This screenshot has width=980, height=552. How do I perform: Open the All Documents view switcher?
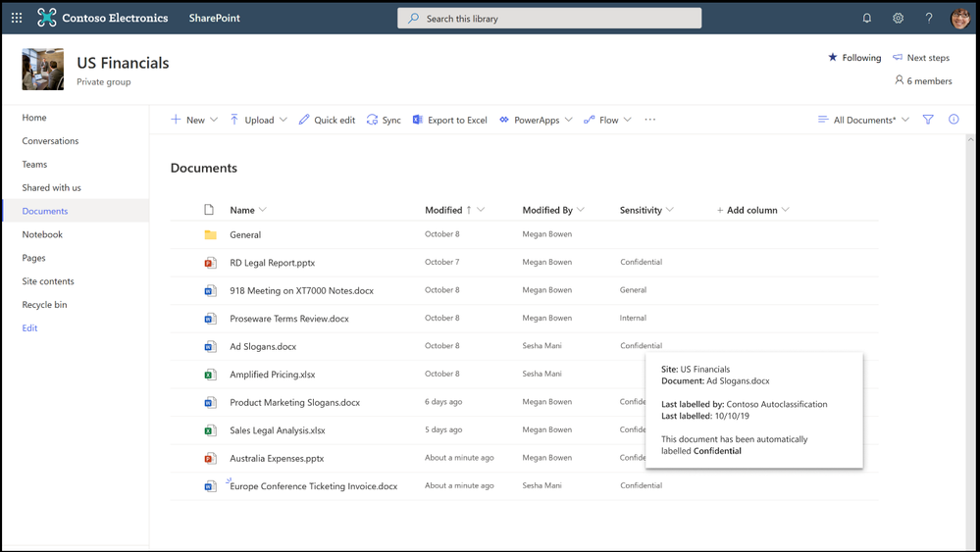tap(863, 120)
